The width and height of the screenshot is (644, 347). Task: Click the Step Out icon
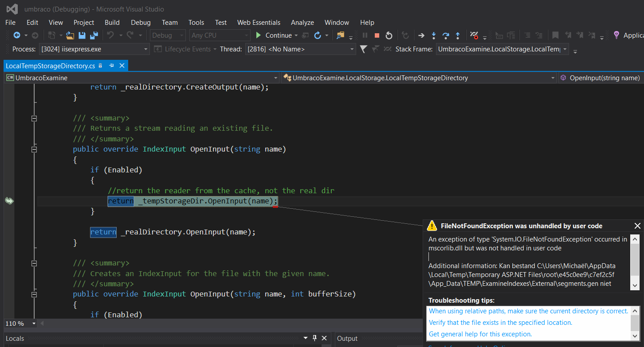point(458,35)
